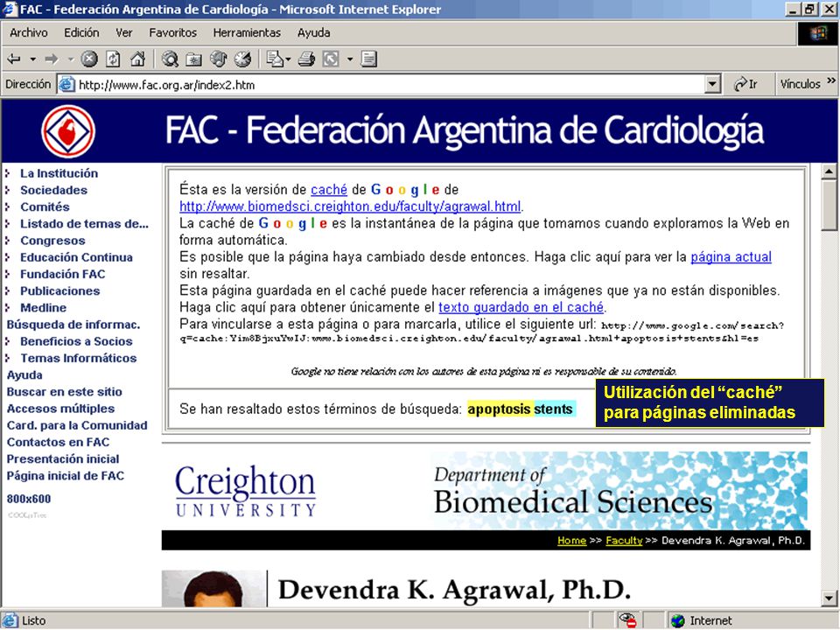Print the page with printer icon
840x630 pixels.
tap(306, 59)
